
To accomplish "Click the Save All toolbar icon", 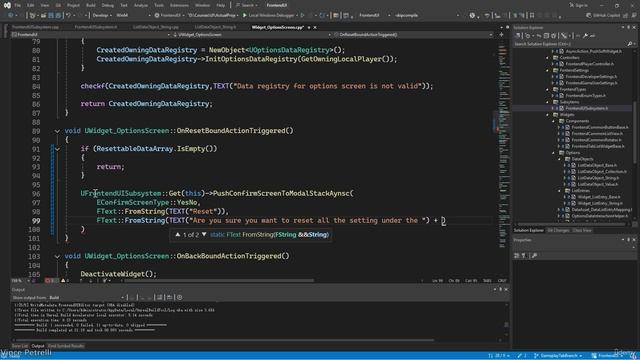I will 58,16.
